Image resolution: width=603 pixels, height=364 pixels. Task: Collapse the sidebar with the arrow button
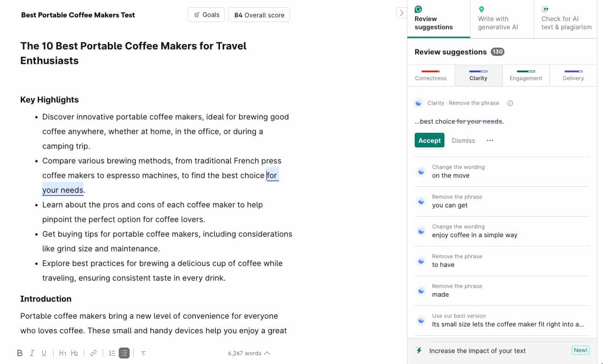(401, 13)
